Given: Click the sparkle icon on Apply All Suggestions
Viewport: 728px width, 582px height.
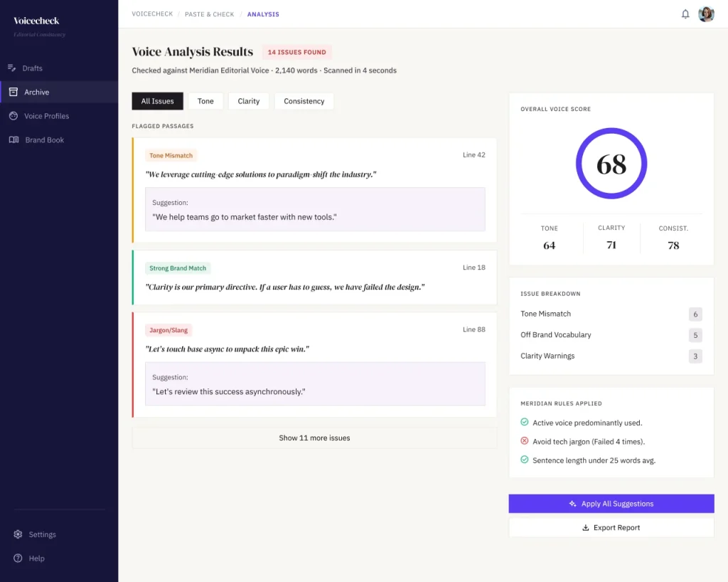Looking at the screenshot, I should (x=572, y=504).
